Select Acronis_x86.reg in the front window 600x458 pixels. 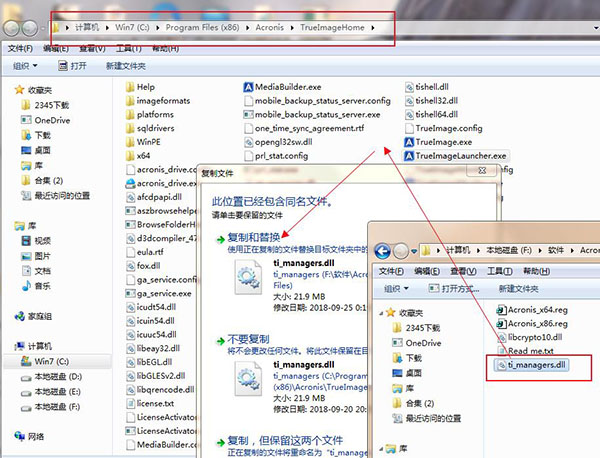[x=532, y=324]
